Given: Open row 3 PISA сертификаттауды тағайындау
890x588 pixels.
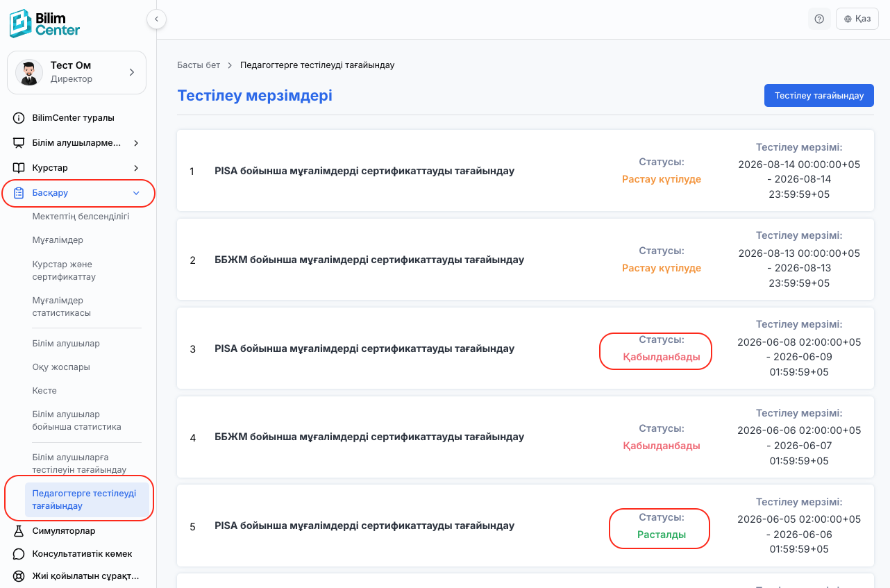Looking at the screenshot, I should coord(364,348).
